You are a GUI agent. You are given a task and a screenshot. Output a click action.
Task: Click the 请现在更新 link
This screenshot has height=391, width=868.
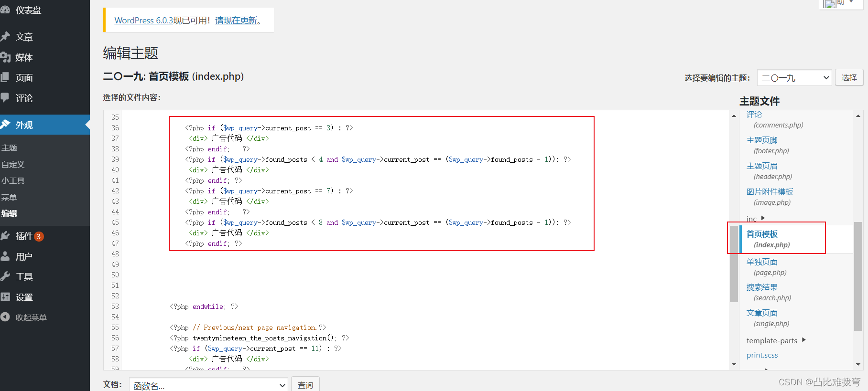click(x=236, y=21)
